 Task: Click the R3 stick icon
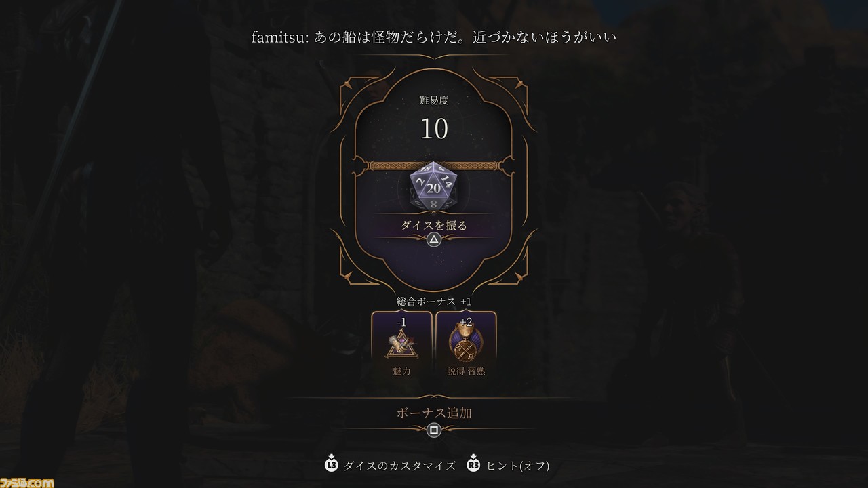click(471, 465)
